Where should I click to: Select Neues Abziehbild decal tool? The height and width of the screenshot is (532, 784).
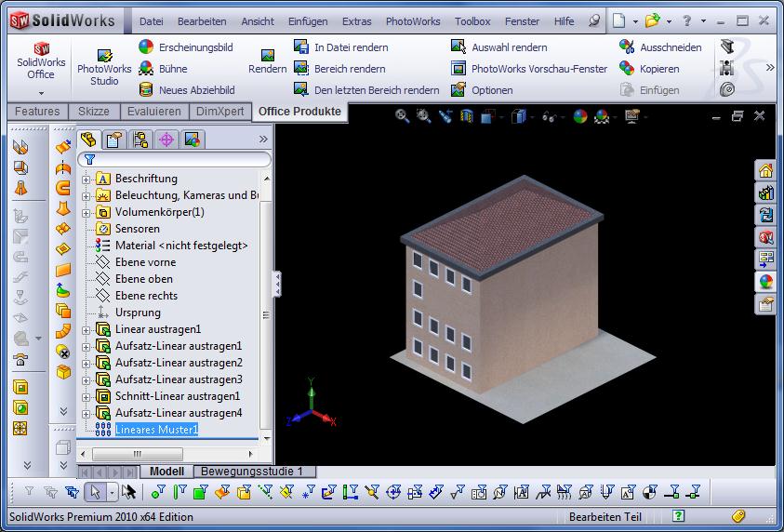[x=146, y=89]
